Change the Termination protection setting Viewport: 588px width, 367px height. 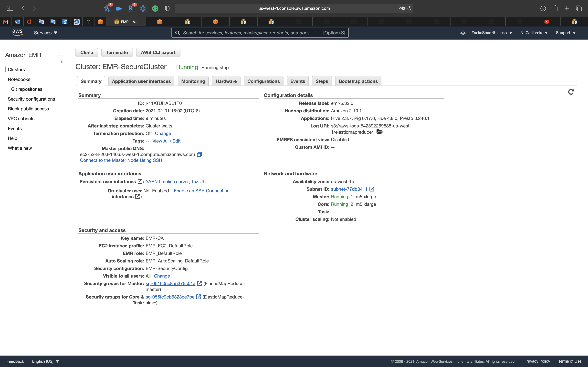(x=163, y=134)
